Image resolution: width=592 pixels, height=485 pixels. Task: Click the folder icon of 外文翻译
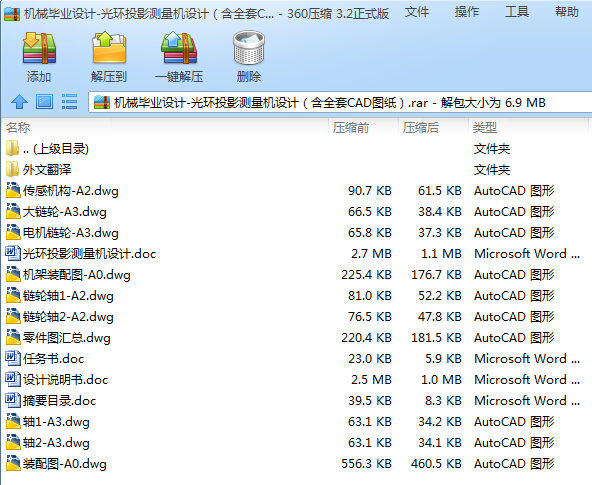[12, 169]
